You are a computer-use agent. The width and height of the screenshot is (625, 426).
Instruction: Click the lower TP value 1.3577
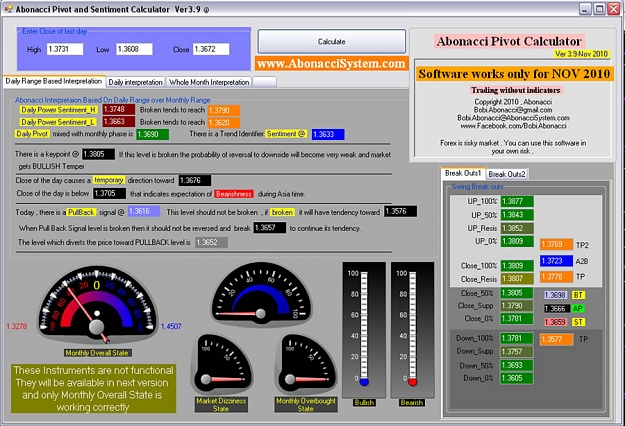click(x=556, y=340)
